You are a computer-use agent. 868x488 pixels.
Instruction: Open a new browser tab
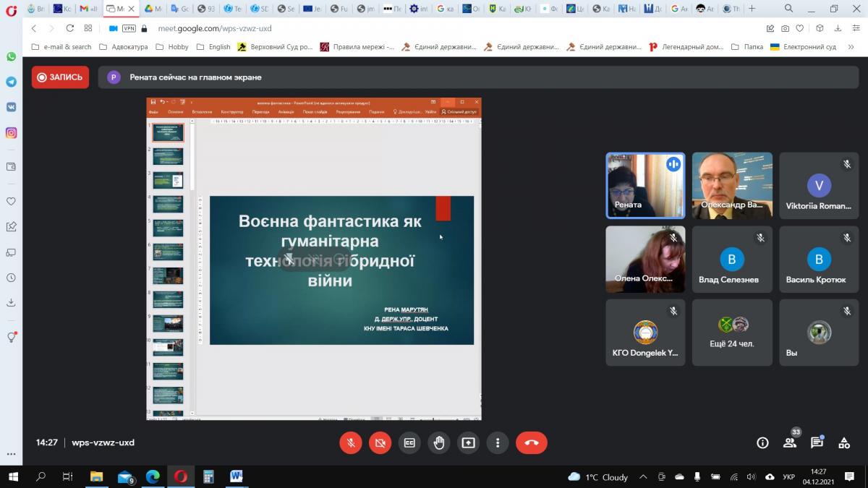752,9
